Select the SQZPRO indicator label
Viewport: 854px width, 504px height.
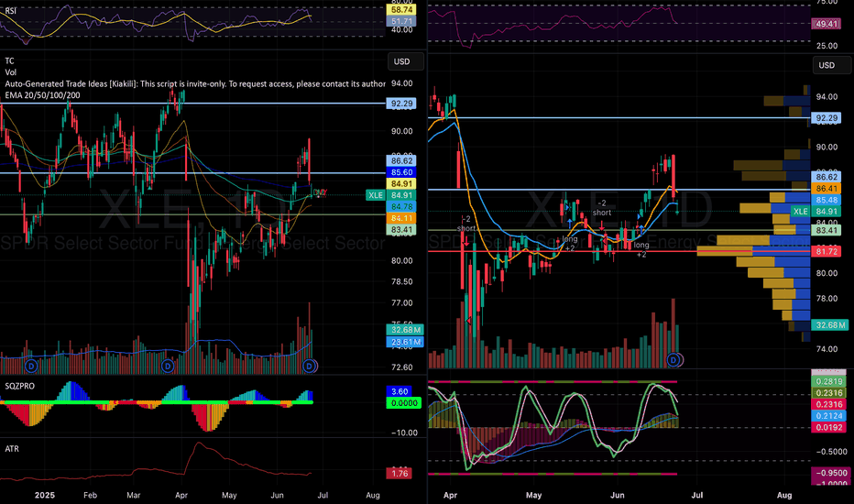19,387
